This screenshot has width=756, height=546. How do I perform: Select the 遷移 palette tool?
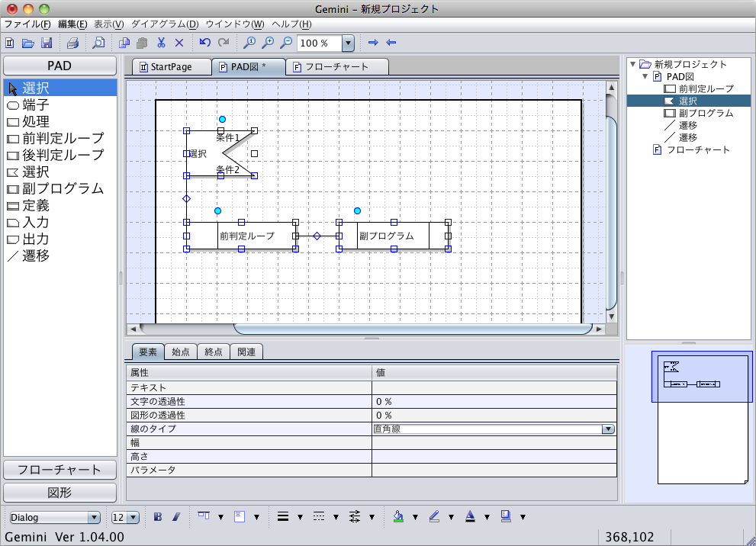pyautogui.click(x=60, y=256)
